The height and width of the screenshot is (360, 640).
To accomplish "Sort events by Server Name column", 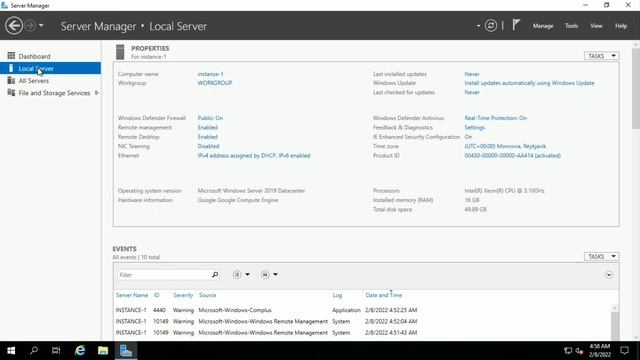I will 132,295.
